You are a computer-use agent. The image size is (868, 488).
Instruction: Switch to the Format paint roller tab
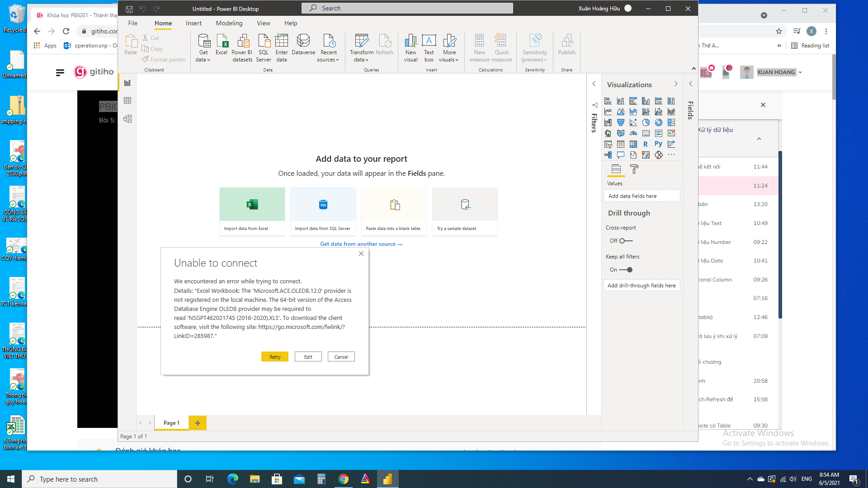(634, 169)
